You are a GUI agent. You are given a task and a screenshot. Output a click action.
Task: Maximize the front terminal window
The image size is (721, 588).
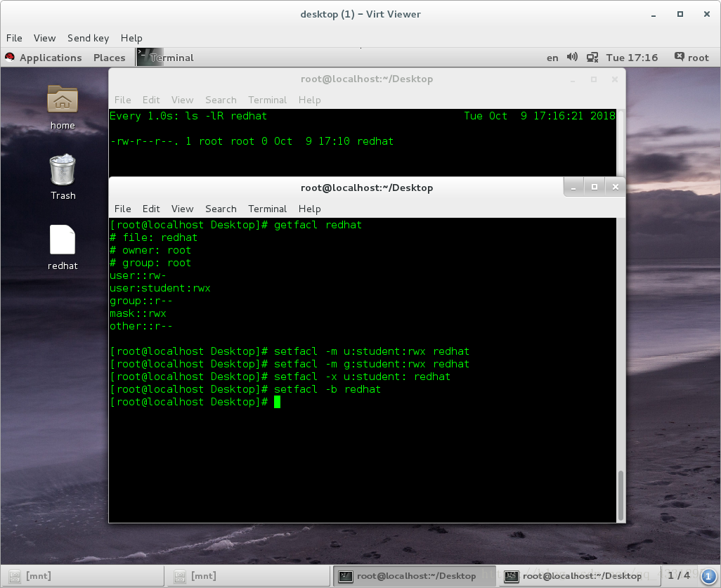pyautogui.click(x=595, y=187)
